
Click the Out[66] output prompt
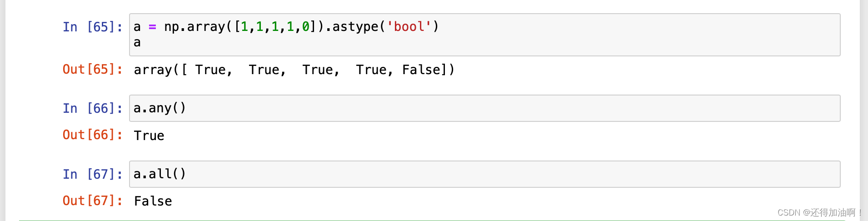[92, 135]
